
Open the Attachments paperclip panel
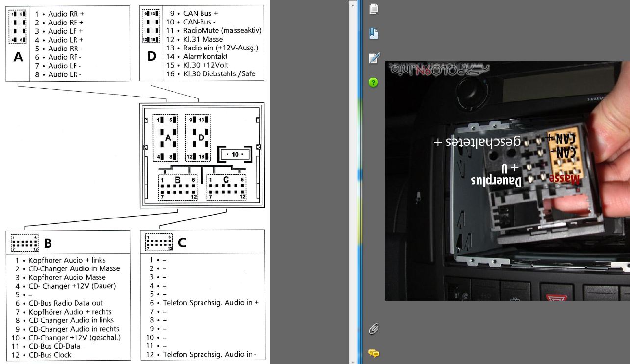(374, 328)
